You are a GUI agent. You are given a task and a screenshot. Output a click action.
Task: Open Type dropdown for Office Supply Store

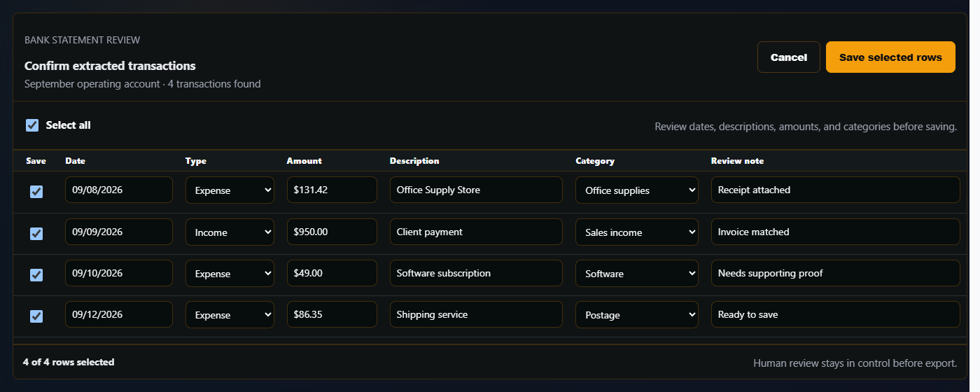230,190
